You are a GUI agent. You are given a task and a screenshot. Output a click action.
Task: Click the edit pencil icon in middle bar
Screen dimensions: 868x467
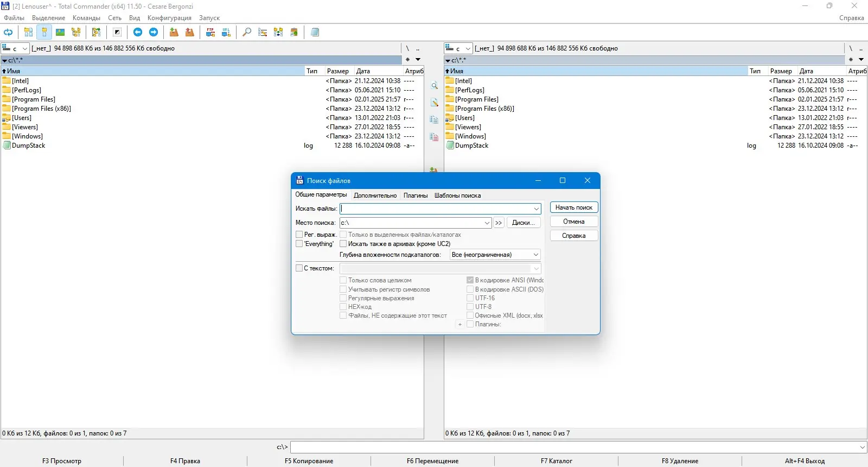tap(434, 102)
